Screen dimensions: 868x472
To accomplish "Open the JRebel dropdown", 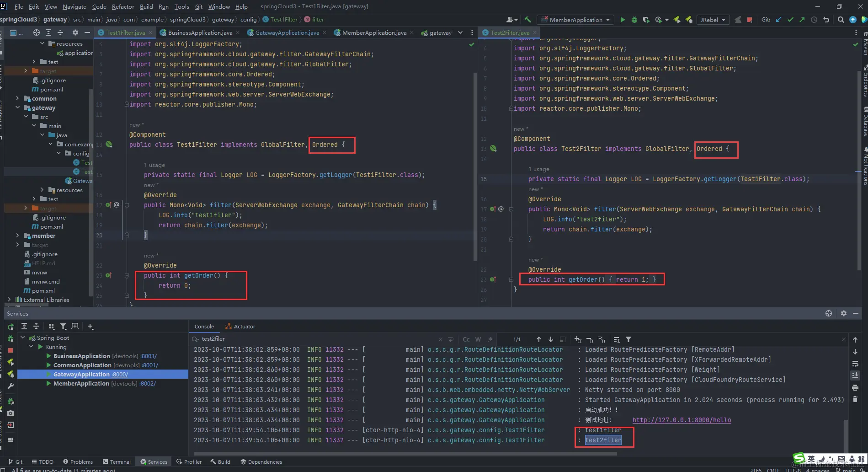I will click(713, 20).
